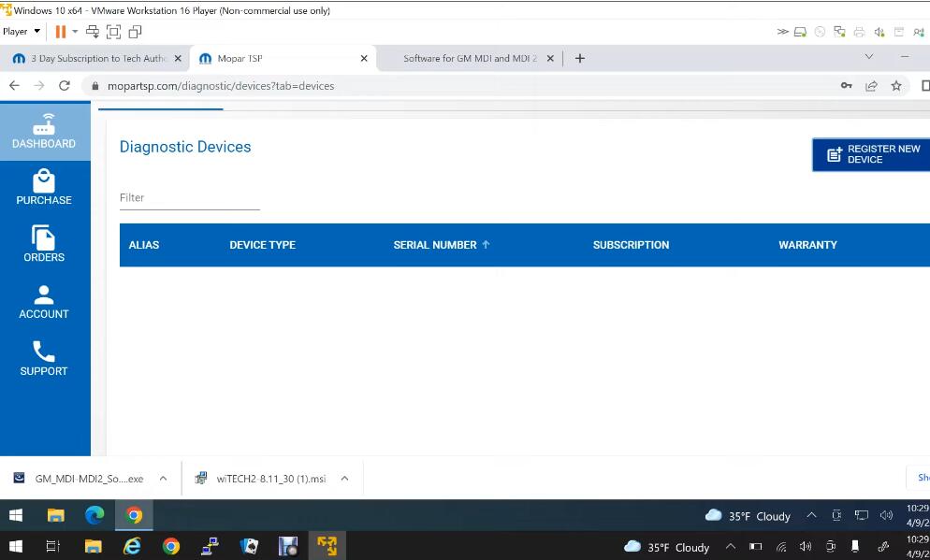
Task: Open File Explorer in the guest VM taskbar
Action: coord(56,515)
